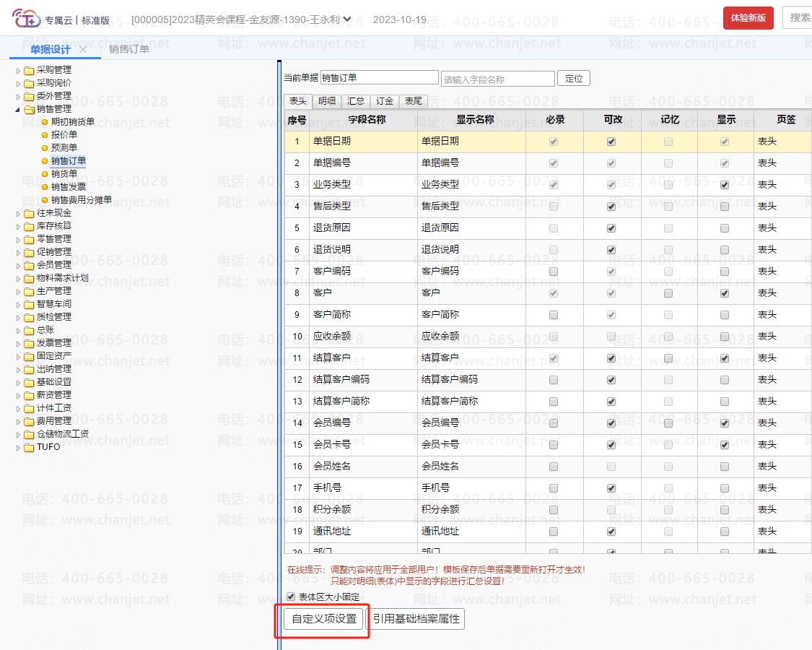Click the 销售费用分摊单 bullet icon
Image resolution: width=812 pixels, height=650 pixels.
pos(45,200)
